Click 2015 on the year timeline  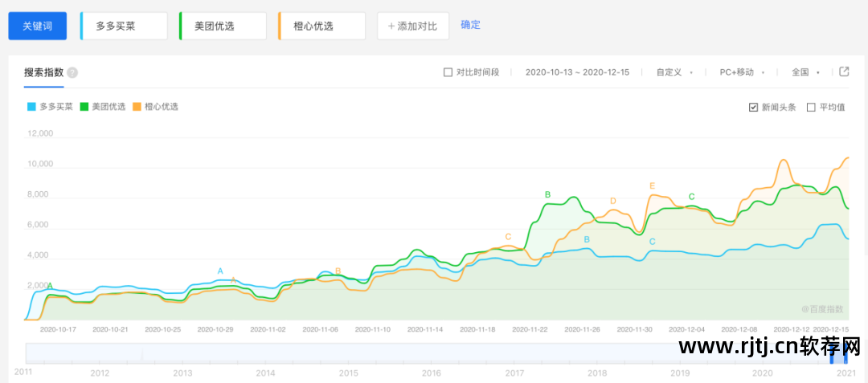click(x=348, y=373)
